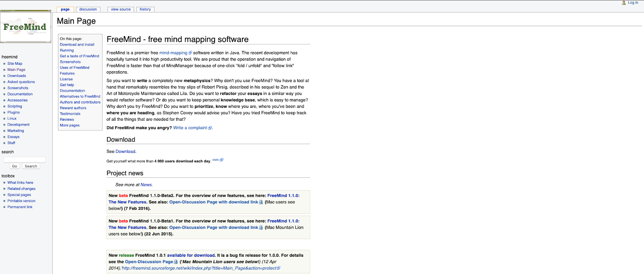Viewport: 644px width, 274px height.
Task: Open Special pages in toolbox
Action: [19, 195]
